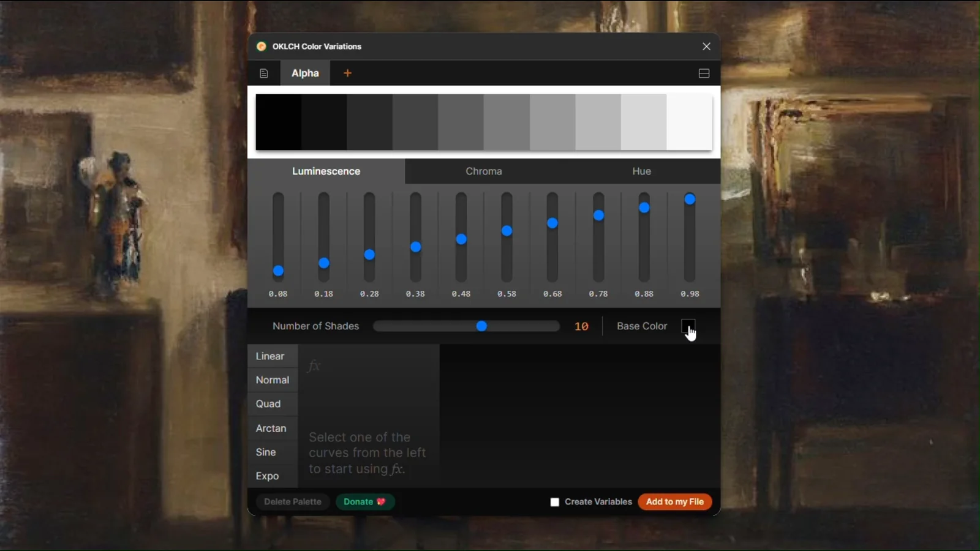Click the OKLCH plugin logo icon
Image resolution: width=980 pixels, height=551 pixels.
(262, 47)
